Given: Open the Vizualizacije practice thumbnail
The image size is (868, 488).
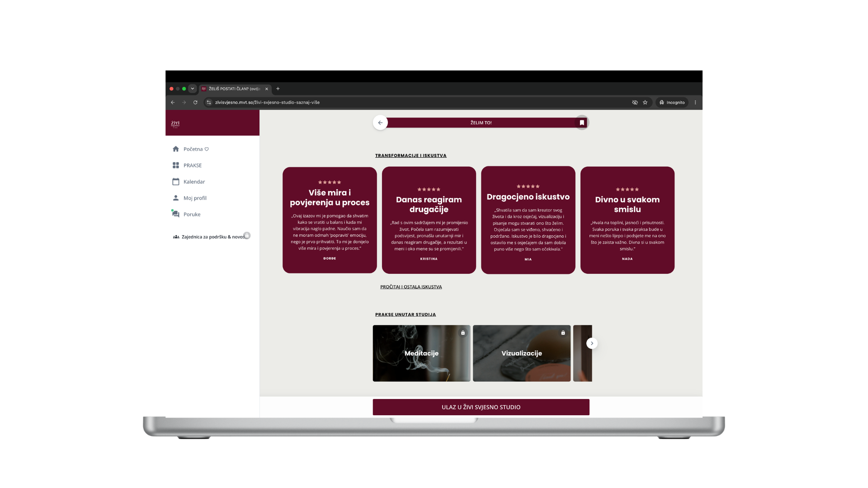Looking at the screenshot, I should click(522, 353).
